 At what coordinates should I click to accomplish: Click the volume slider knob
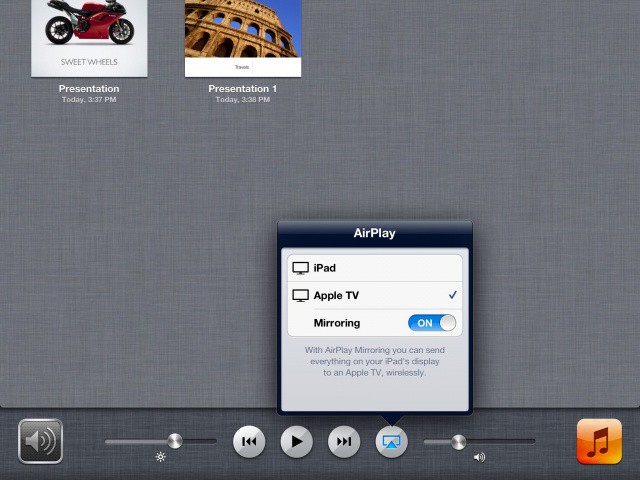(x=458, y=441)
